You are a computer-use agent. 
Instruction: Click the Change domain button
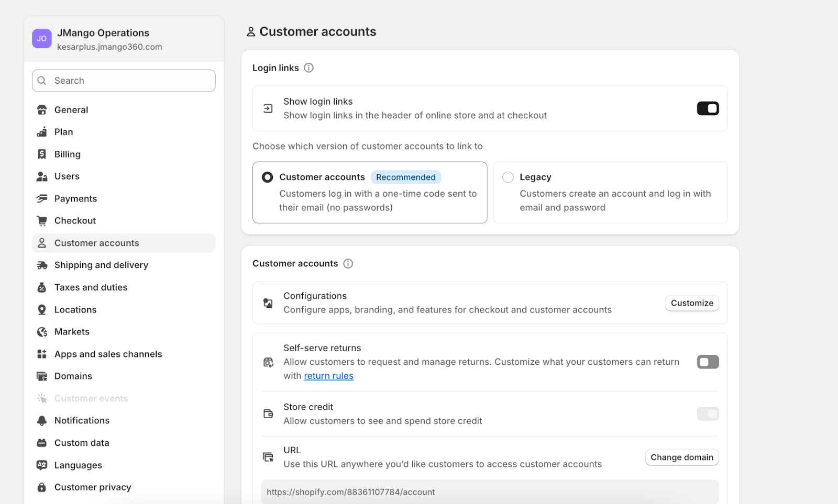(681, 457)
